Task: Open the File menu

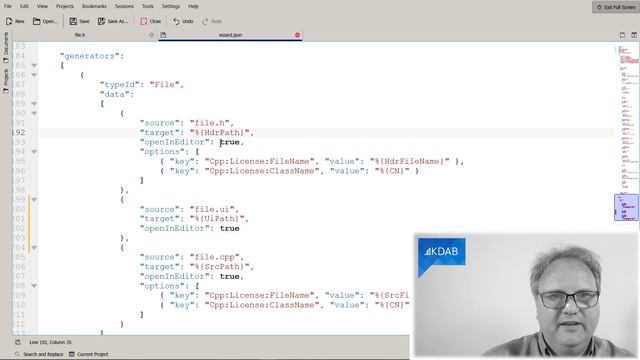Action: [8, 6]
